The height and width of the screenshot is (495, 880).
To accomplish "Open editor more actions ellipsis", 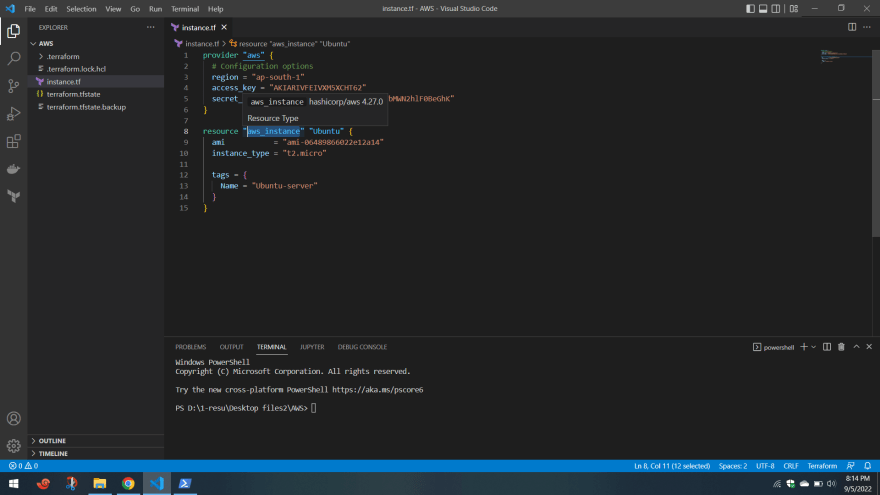I will [x=867, y=27].
